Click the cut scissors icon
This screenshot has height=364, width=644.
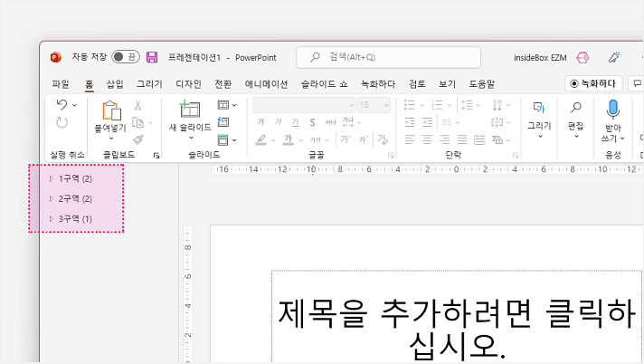[x=137, y=105]
